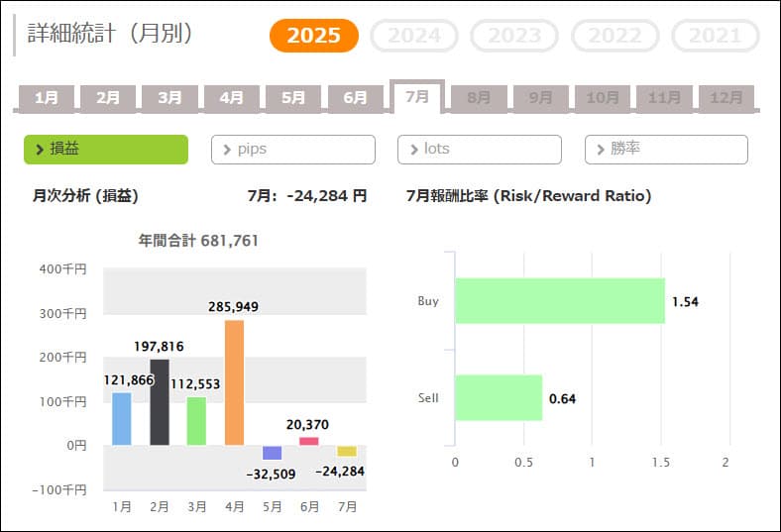Click the 121,866 bar label
This screenshot has height=532, width=781.
(x=129, y=380)
